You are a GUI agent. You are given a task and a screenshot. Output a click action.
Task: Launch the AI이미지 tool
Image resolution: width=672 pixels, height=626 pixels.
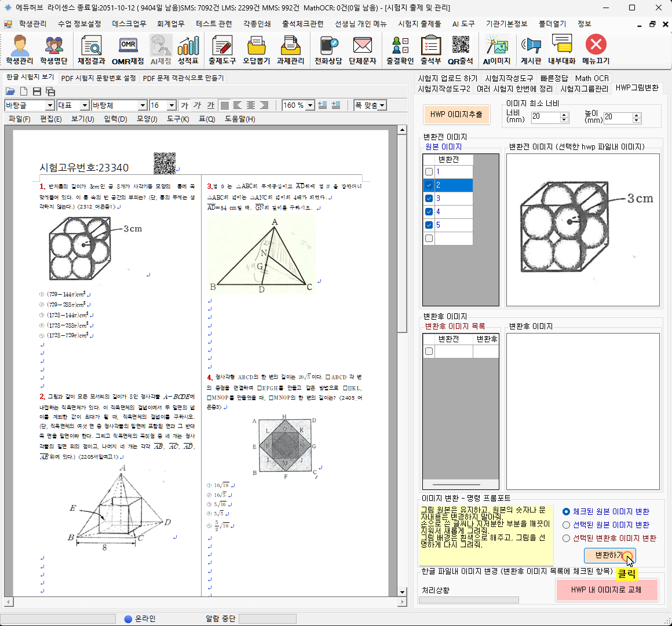coord(496,50)
